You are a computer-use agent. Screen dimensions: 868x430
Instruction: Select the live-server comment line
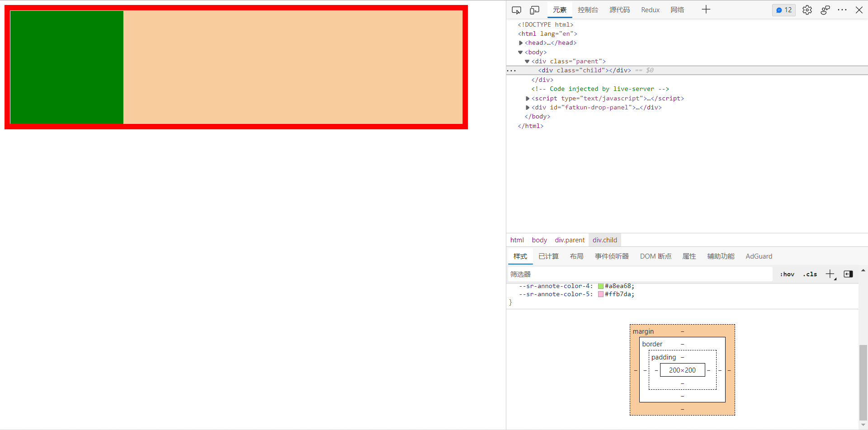600,89
